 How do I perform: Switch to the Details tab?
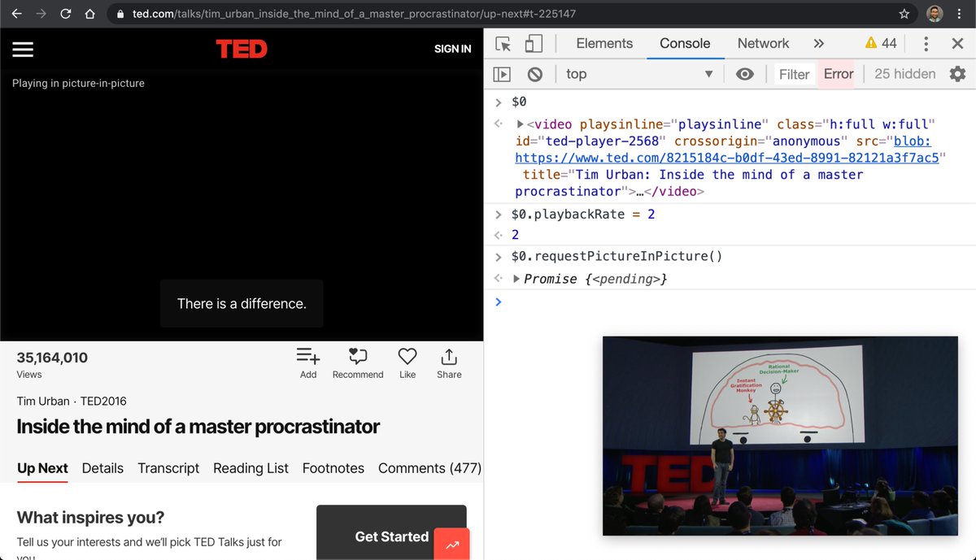click(102, 468)
